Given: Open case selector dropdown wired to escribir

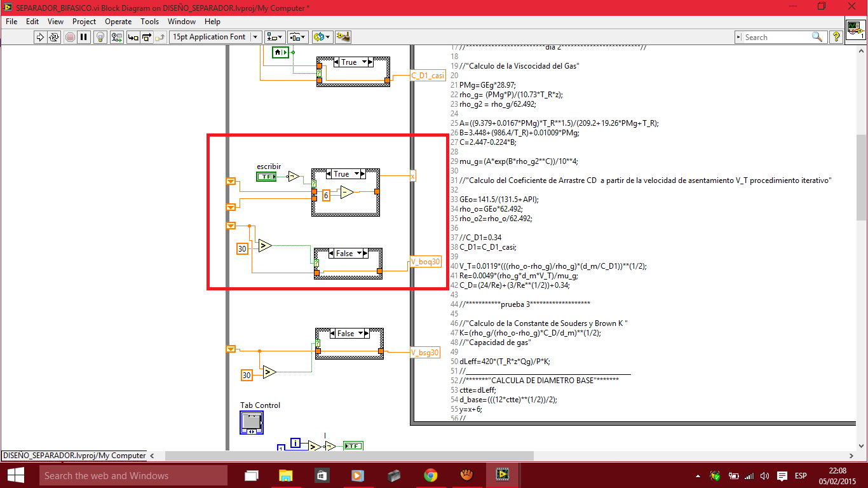Looking at the screenshot, I should pyautogui.click(x=357, y=173).
